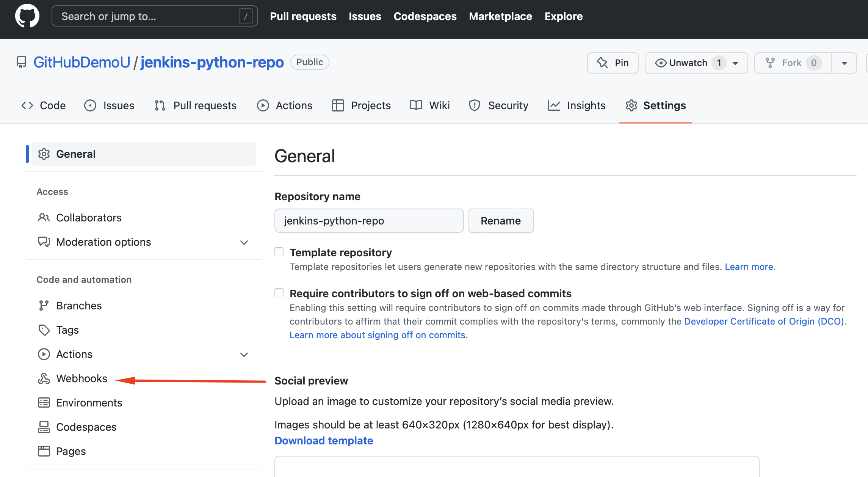Click Learn more about signing off on commits
This screenshot has height=477, width=868.
(378, 335)
